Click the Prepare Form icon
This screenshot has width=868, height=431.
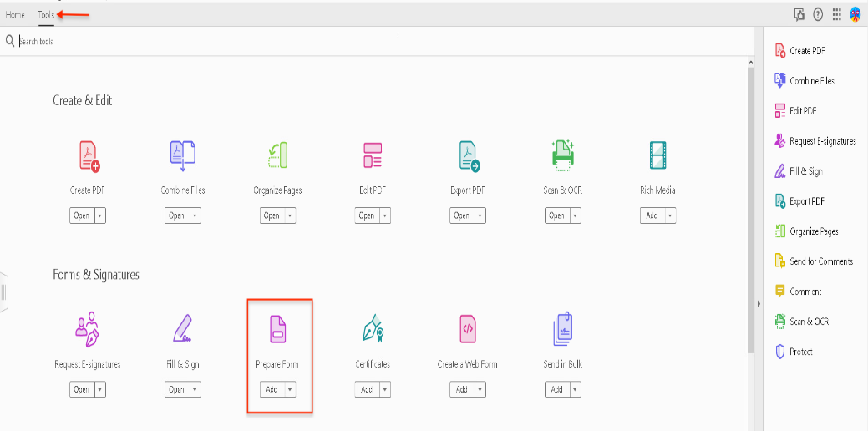point(277,329)
